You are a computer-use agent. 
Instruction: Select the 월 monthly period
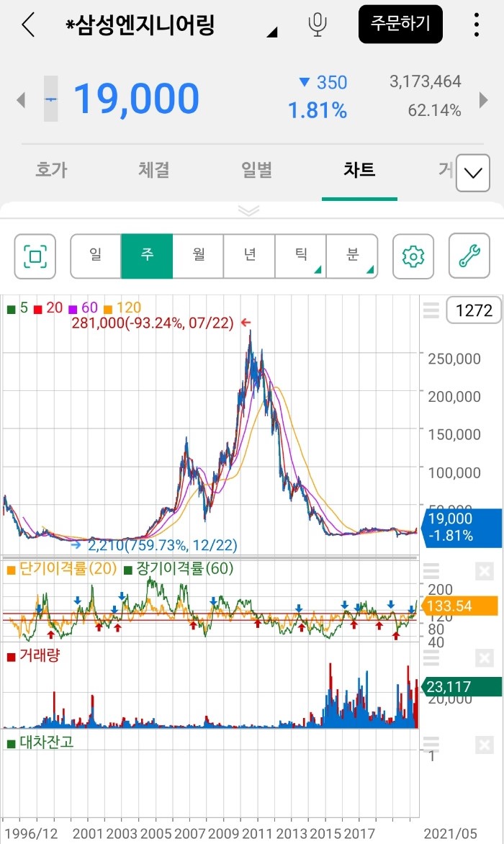tap(199, 256)
